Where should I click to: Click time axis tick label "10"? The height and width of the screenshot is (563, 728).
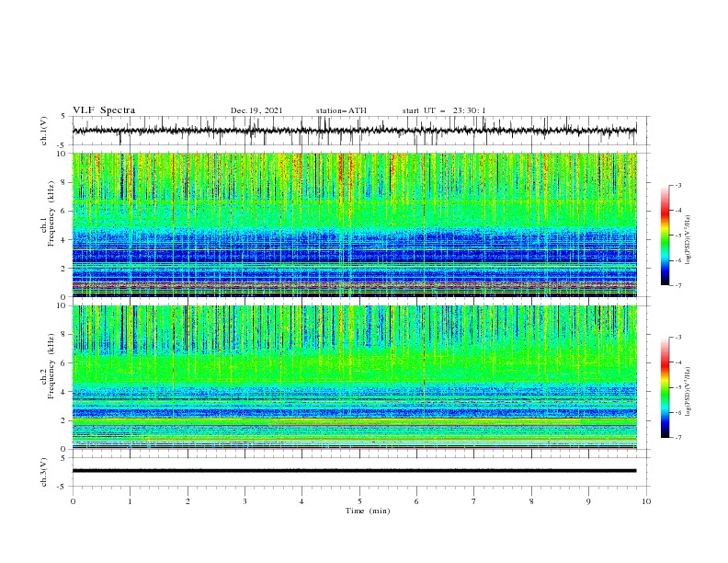pyautogui.click(x=646, y=501)
